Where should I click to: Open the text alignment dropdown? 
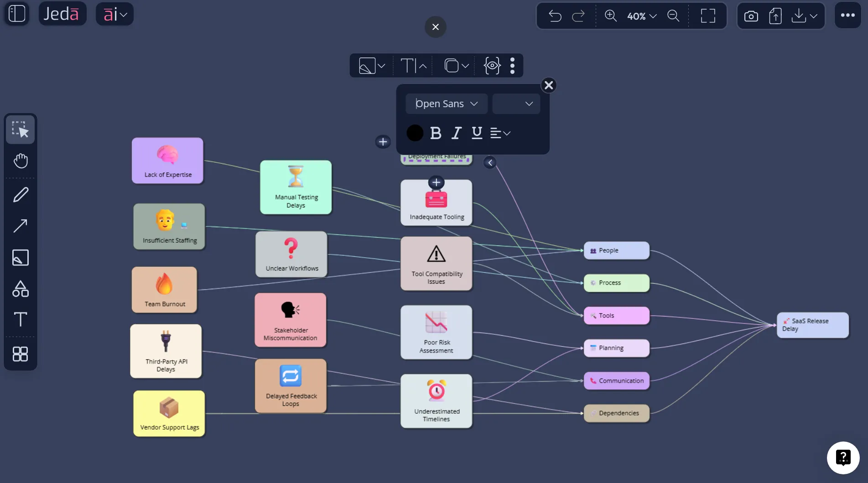500,133
